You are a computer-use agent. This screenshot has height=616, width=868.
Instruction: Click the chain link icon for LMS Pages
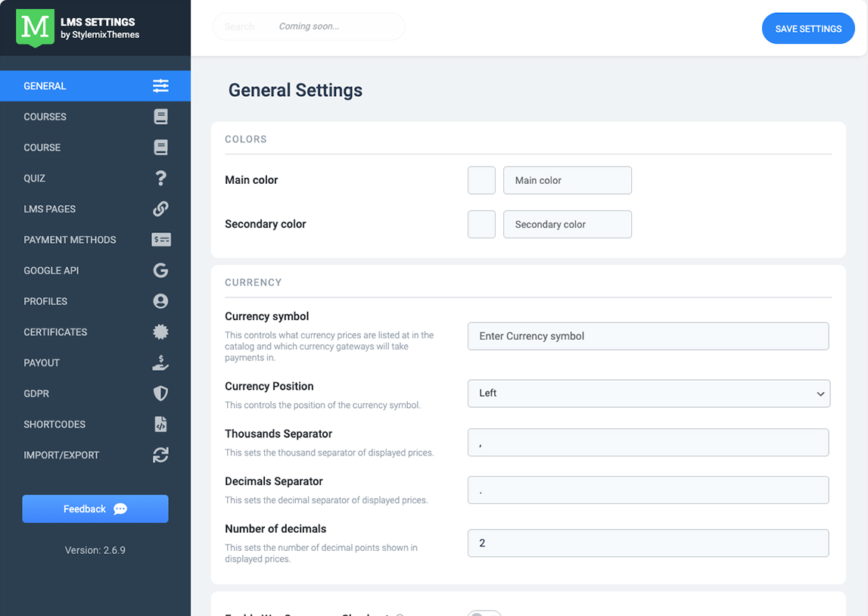coord(160,209)
